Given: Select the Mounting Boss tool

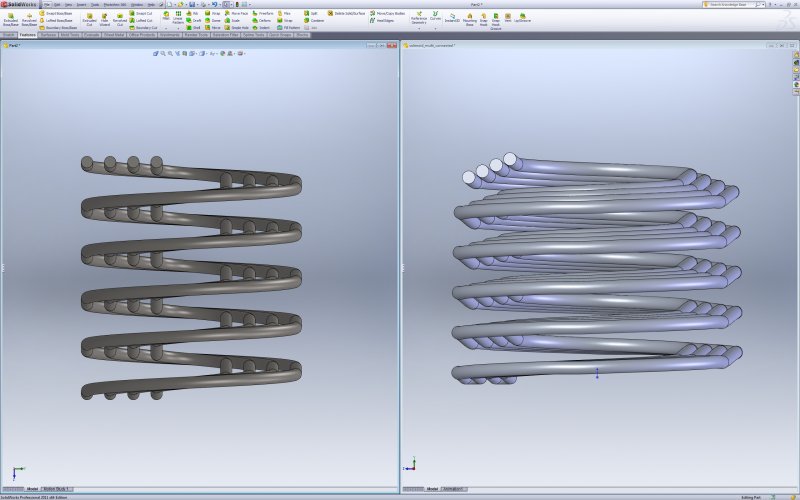Looking at the screenshot, I should [x=470, y=20].
